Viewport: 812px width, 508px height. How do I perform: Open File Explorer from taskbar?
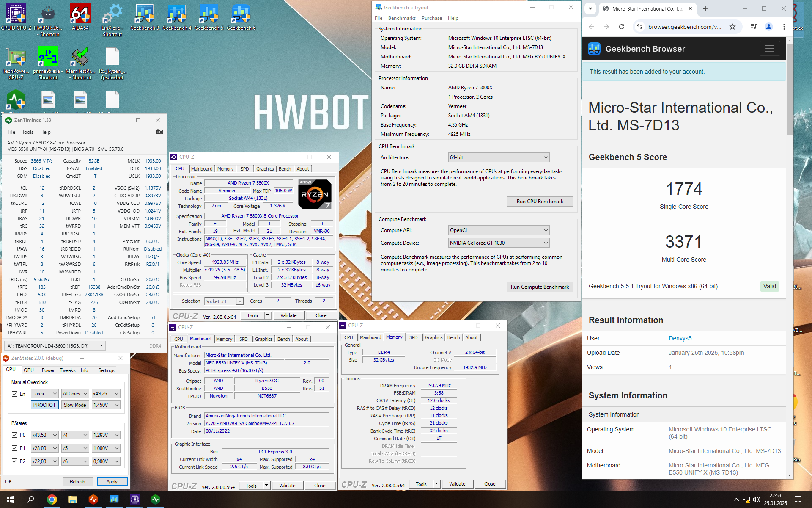pyautogui.click(x=73, y=500)
